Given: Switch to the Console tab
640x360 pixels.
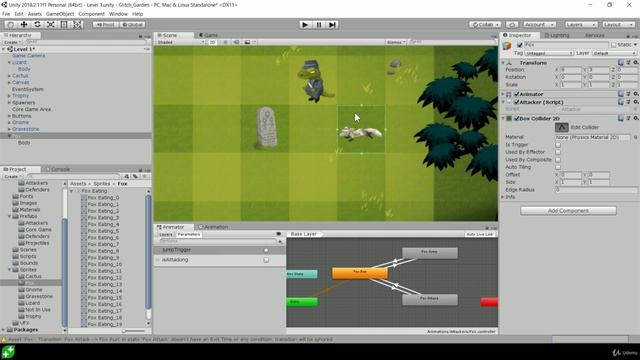Looking at the screenshot, I should coord(58,169).
